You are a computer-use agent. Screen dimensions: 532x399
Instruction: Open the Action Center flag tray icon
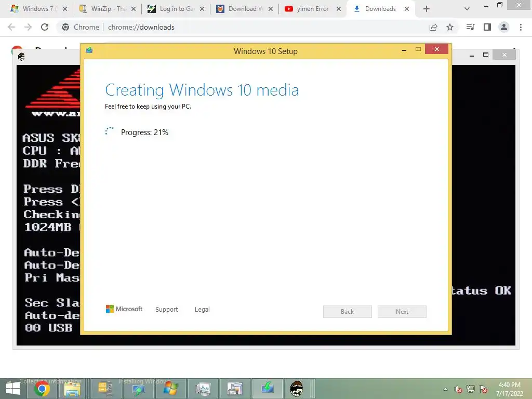pos(483,389)
